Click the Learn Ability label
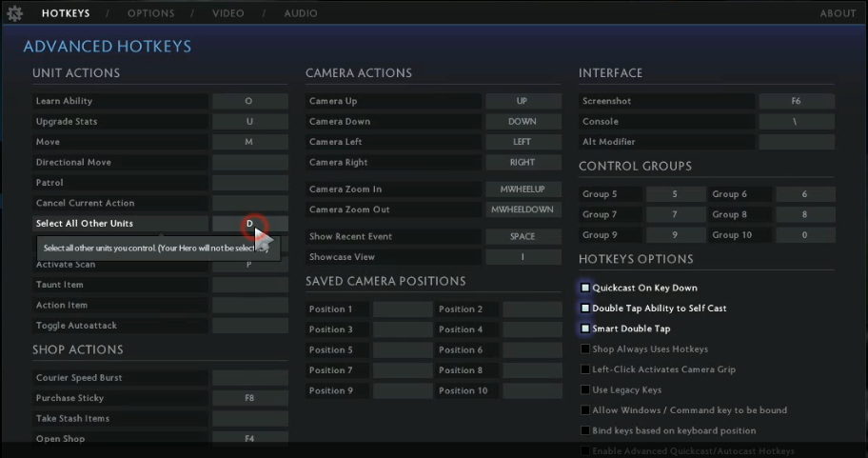The image size is (868, 458). [64, 101]
